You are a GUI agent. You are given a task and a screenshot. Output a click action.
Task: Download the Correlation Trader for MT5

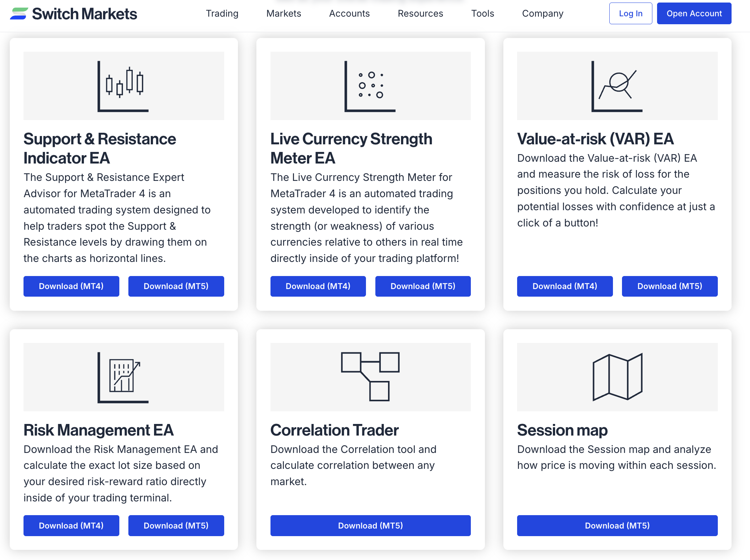click(x=370, y=526)
